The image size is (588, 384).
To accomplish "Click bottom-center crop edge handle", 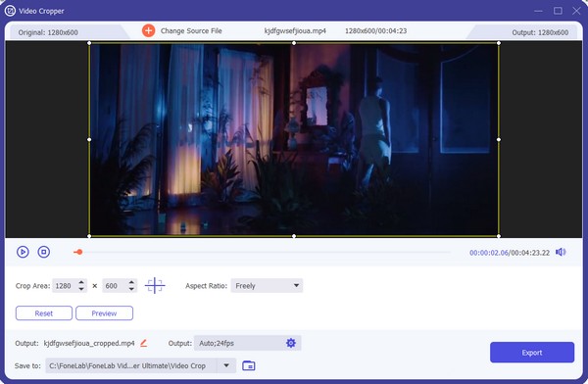I will (294, 236).
